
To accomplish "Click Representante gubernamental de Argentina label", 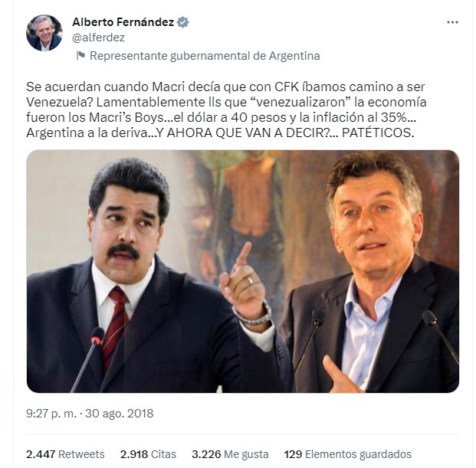I will pyautogui.click(x=205, y=56).
